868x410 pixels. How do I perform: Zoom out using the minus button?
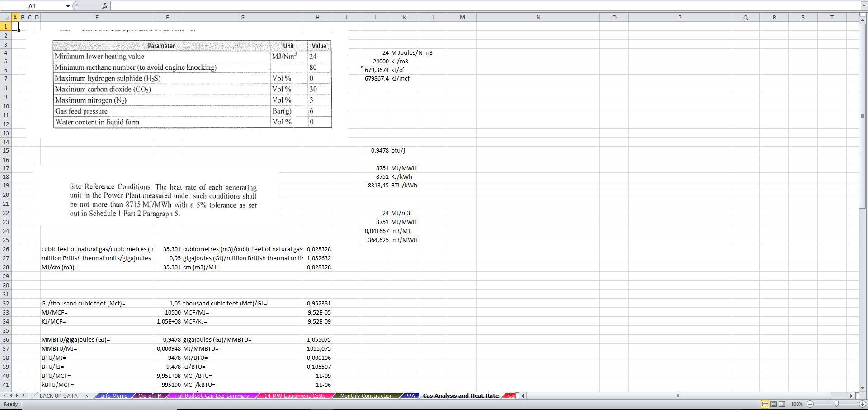[x=811, y=405]
